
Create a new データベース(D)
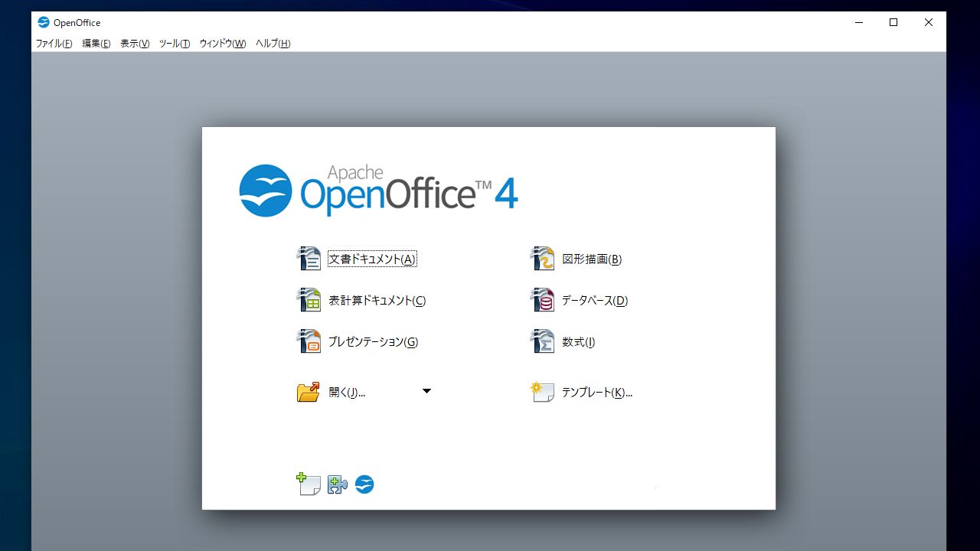595,301
